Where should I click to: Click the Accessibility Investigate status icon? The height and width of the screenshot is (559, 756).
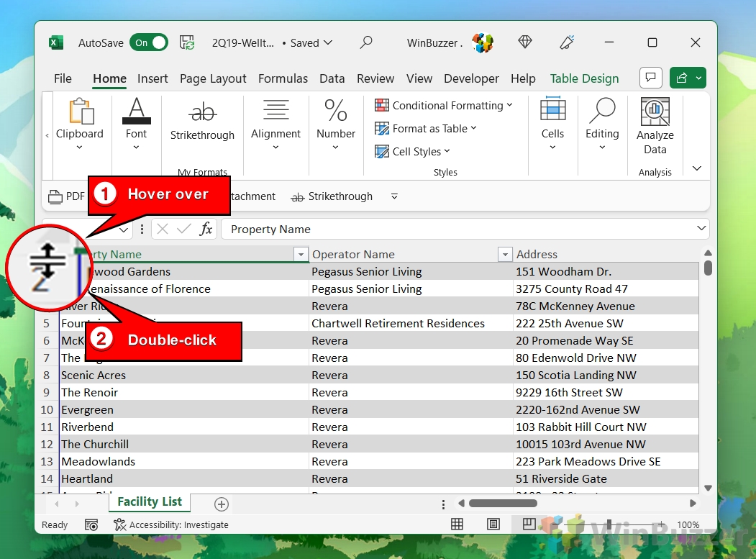(x=120, y=525)
